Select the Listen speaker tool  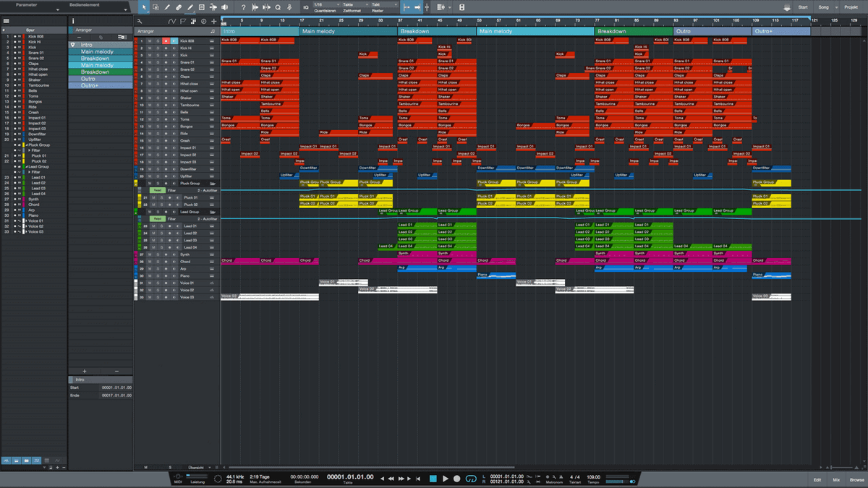pos(224,7)
